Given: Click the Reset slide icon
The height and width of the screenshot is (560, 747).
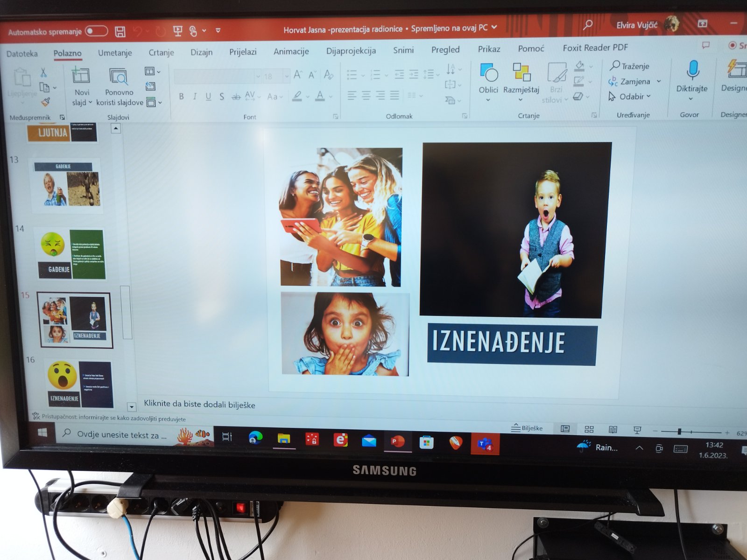Looking at the screenshot, I should point(150,86).
